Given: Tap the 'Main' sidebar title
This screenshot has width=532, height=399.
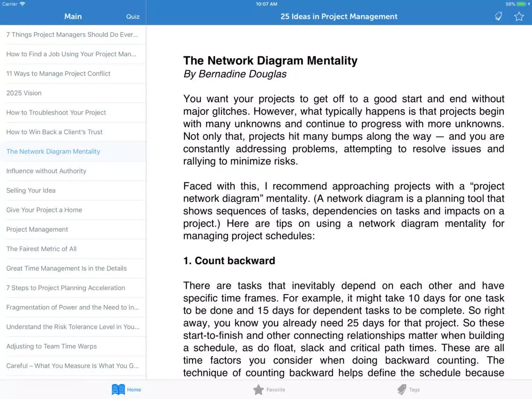Looking at the screenshot, I should click(73, 16).
